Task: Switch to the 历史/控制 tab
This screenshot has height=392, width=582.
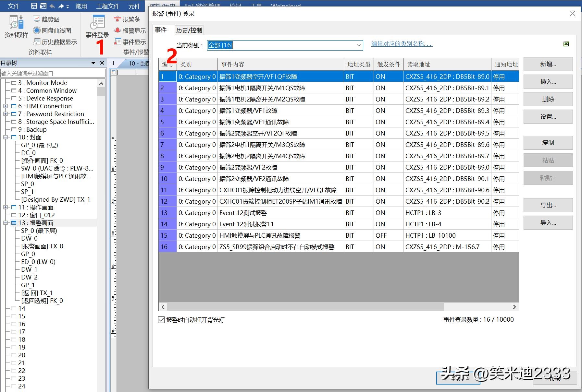Action: coord(189,30)
